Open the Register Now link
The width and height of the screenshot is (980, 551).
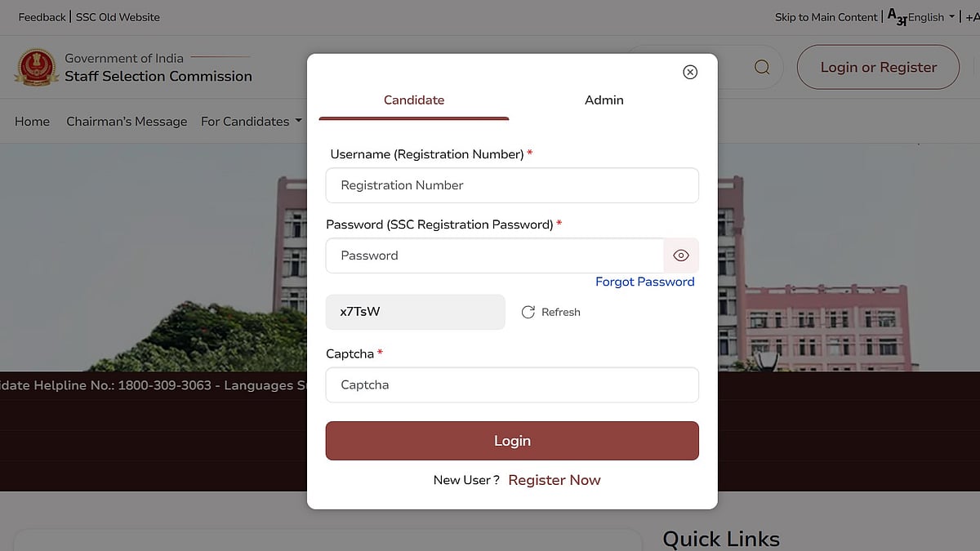[x=554, y=480]
